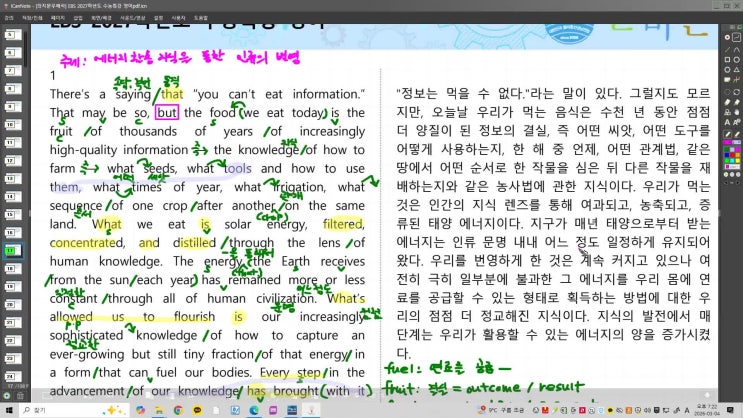Open the 페이지 menu
This screenshot has height=418, width=743.
(x=58, y=17)
